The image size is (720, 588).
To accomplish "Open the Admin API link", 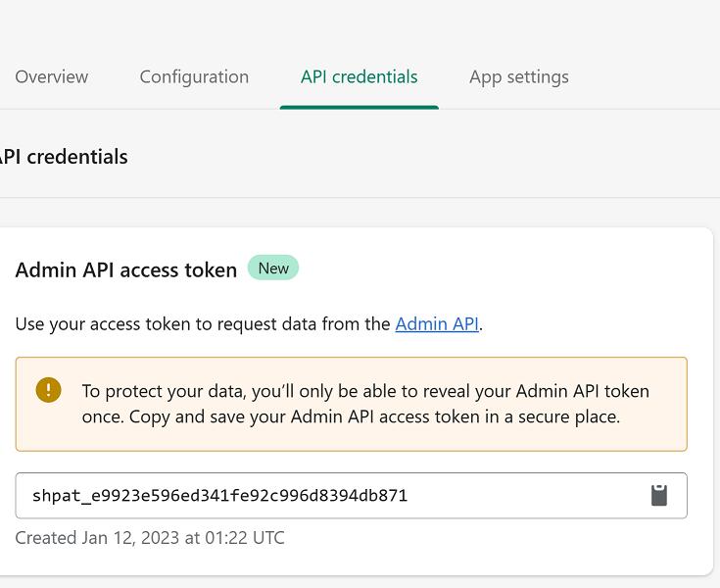I will click(437, 324).
